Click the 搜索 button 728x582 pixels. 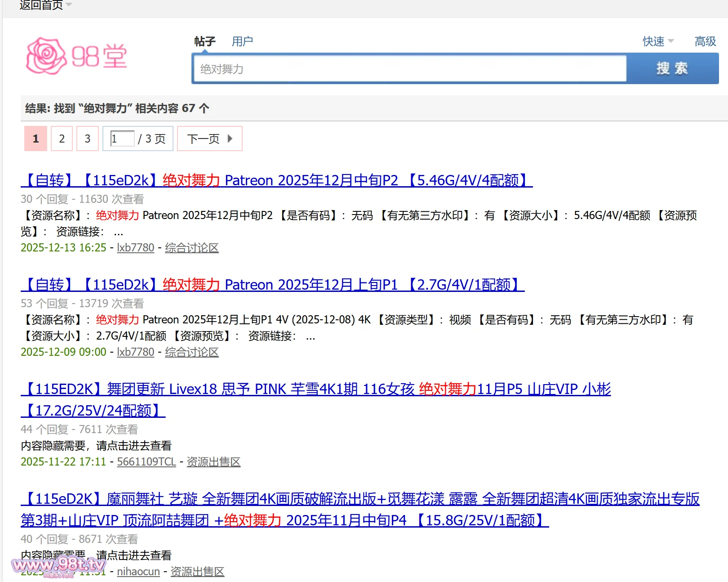(672, 68)
